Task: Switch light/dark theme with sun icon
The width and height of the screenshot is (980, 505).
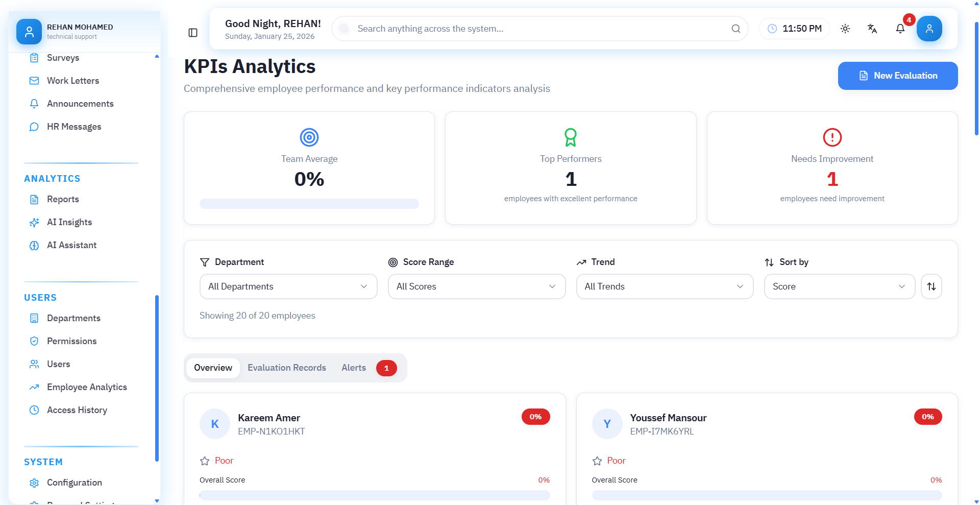Action: tap(845, 29)
